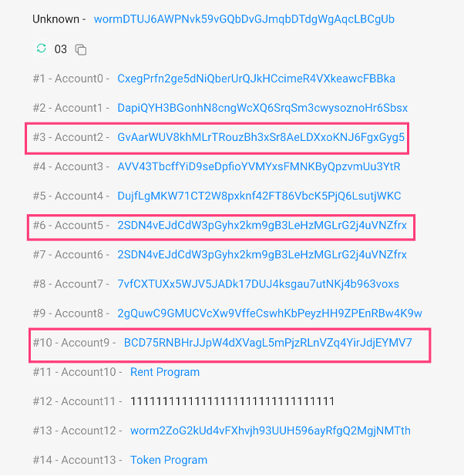Open Account6 address 2SDN4vEJdCdW3p link
464x476 pixels.
(x=262, y=254)
